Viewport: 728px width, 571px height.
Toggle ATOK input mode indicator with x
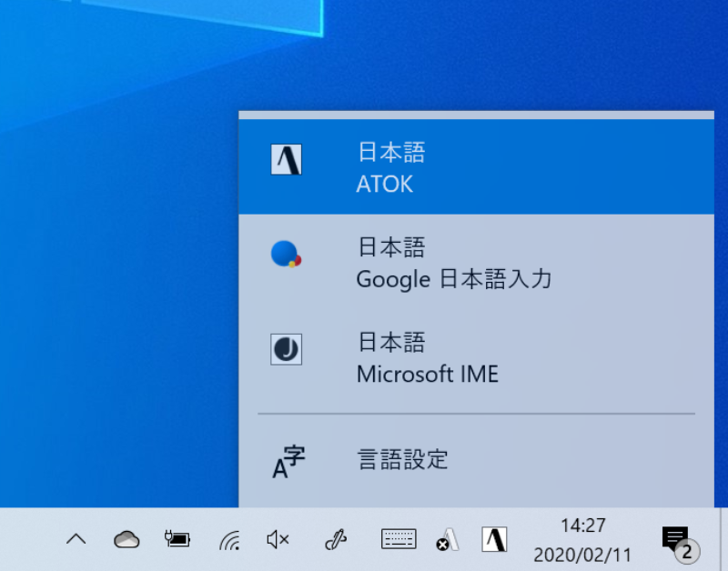pos(447,540)
